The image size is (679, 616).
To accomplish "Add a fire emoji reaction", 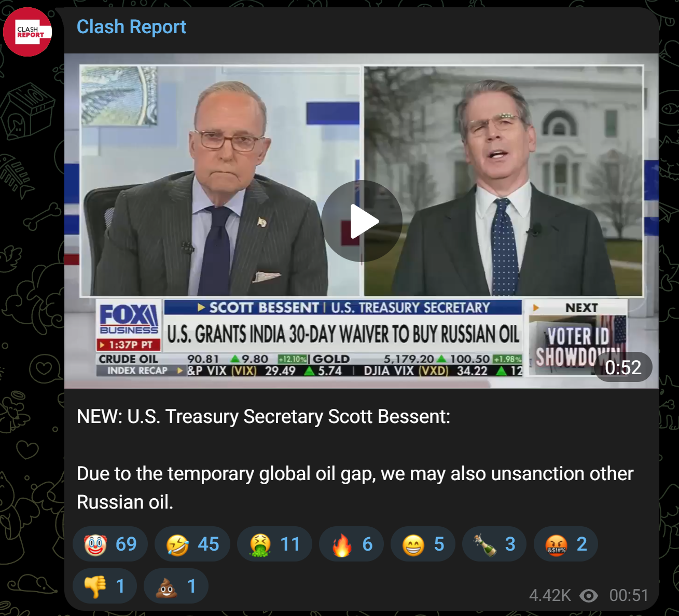I will tap(352, 544).
